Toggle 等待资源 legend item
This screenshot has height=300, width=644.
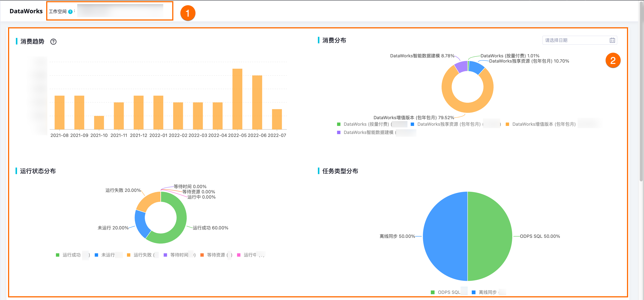(216, 255)
